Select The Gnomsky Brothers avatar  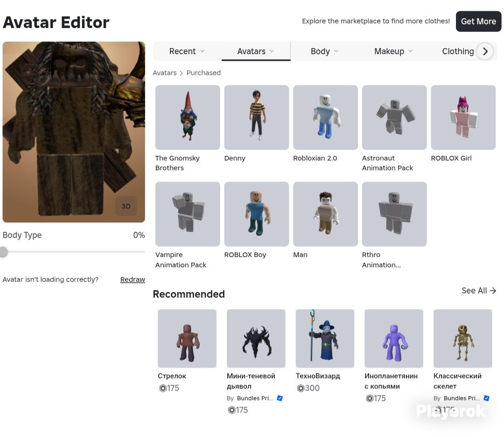click(188, 117)
